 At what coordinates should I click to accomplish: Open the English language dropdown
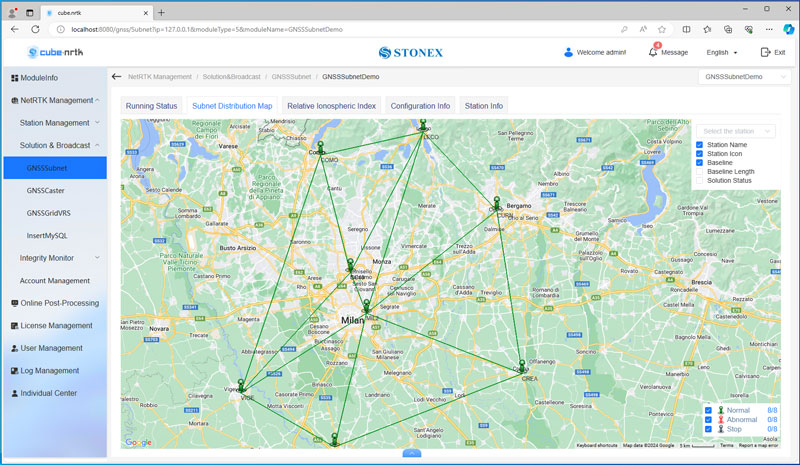coord(721,52)
